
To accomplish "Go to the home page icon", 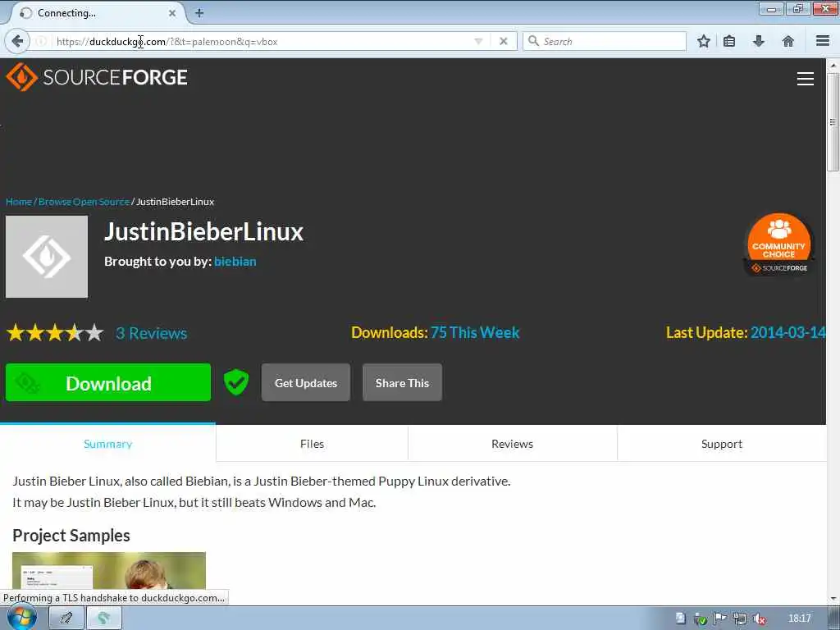I will (788, 41).
